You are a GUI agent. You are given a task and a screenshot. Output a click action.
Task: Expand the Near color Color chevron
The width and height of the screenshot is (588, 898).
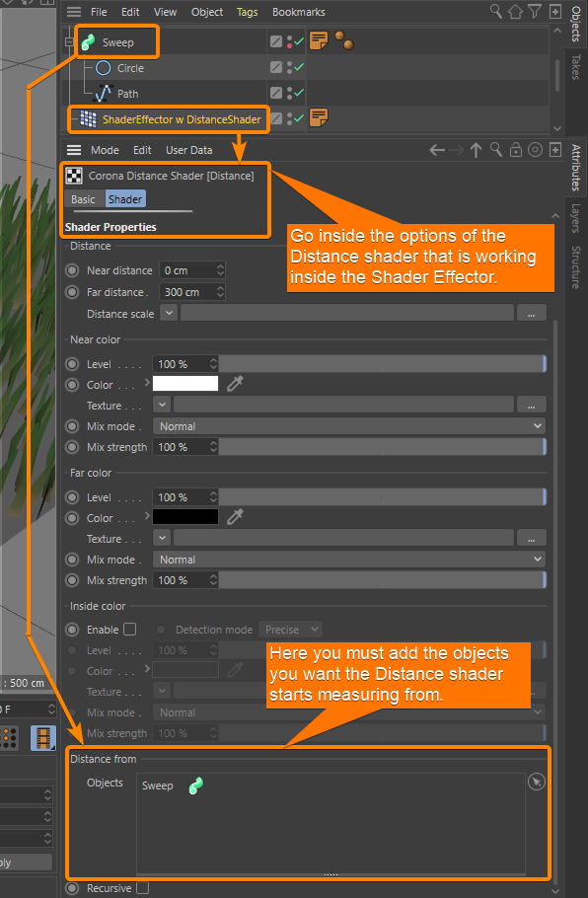(x=147, y=382)
